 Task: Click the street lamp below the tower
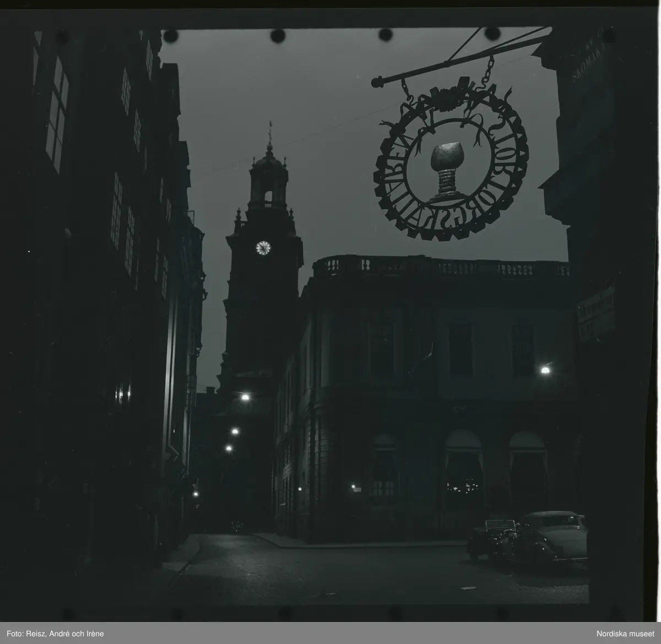pyautogui.click(x=245, y=397)
